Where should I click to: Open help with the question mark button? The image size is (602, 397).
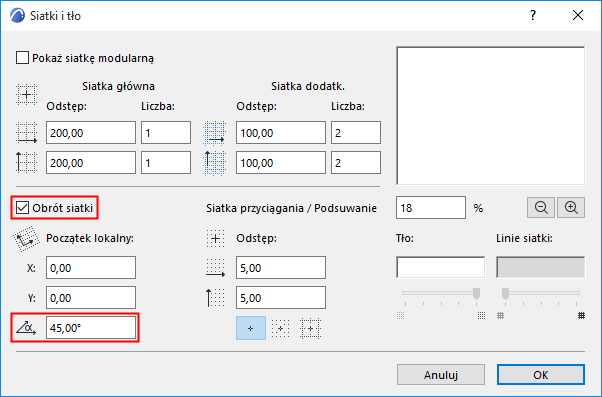[533, 15]
